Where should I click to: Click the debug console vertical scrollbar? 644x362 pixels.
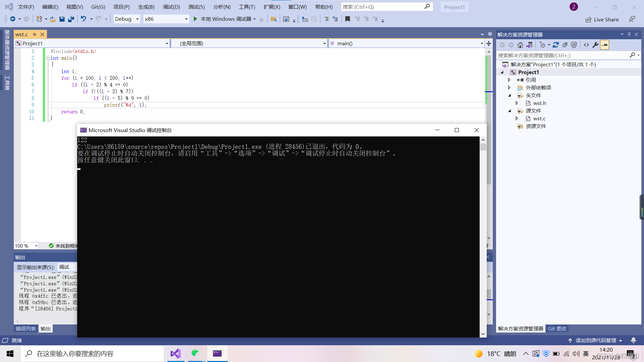coord(483,237)
